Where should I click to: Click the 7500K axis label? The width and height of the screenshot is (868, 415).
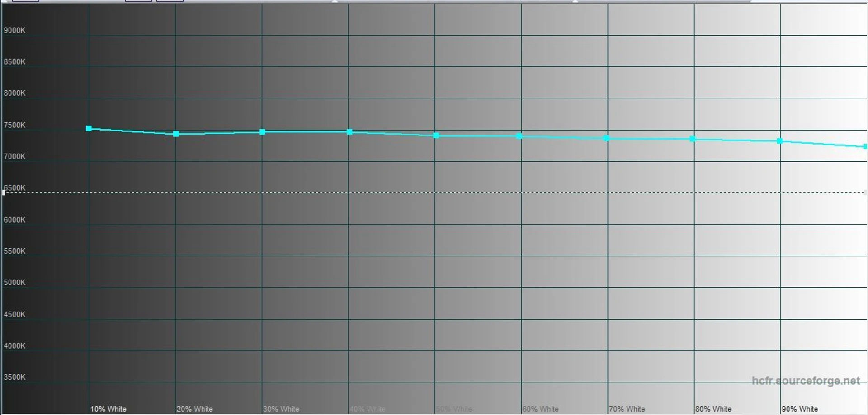pos(14,125)
